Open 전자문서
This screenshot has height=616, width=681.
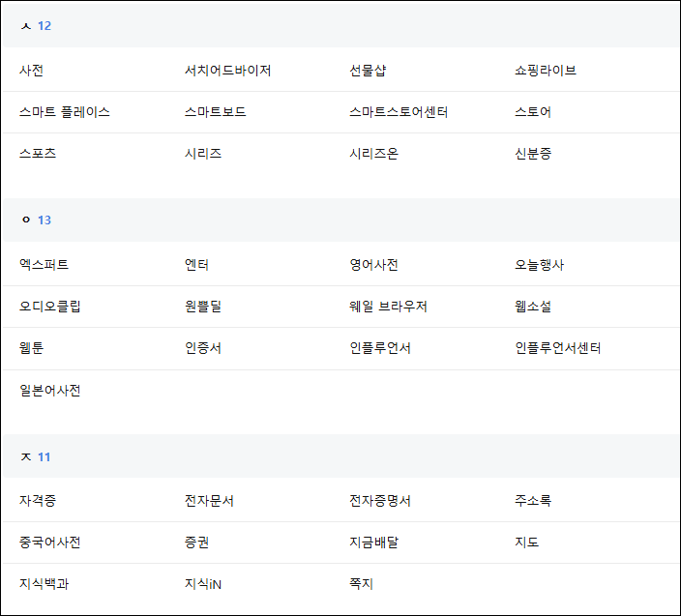click(x=209, y=501)
